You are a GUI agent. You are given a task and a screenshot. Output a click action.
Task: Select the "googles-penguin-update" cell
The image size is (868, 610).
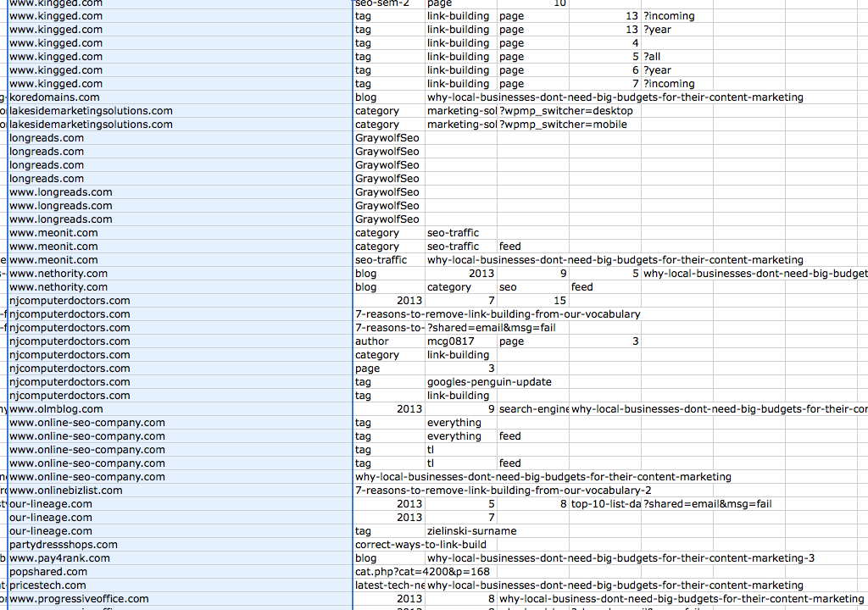coord(489,382)
